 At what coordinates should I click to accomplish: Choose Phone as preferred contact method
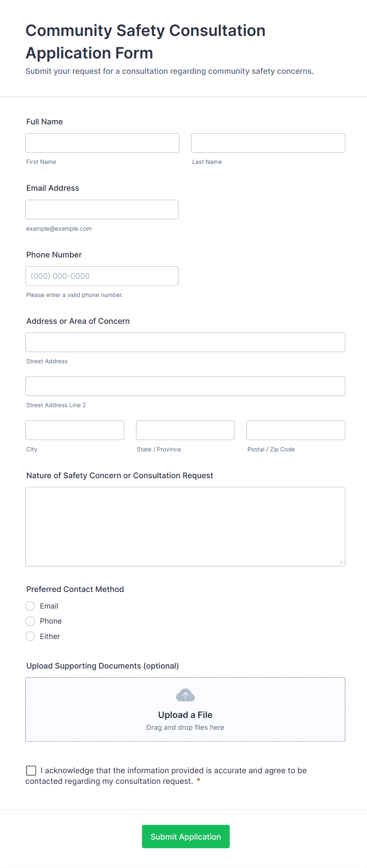pos(30,621)
